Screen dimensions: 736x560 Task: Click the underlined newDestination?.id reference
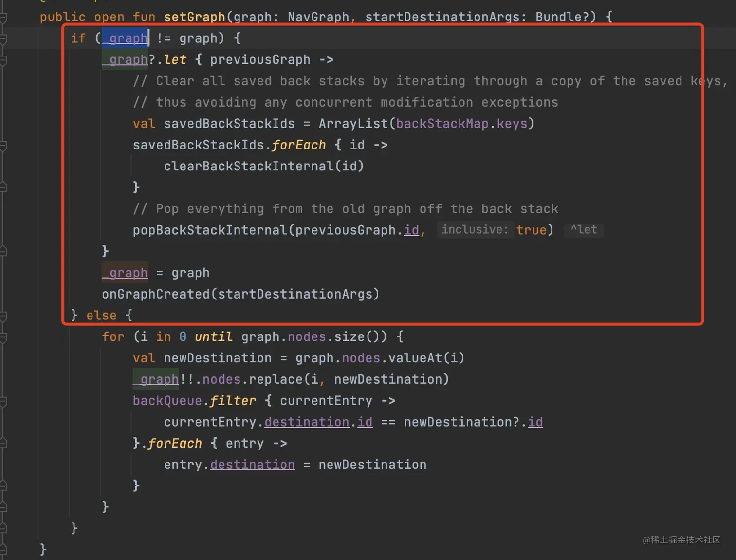click(x=535, y=422)
